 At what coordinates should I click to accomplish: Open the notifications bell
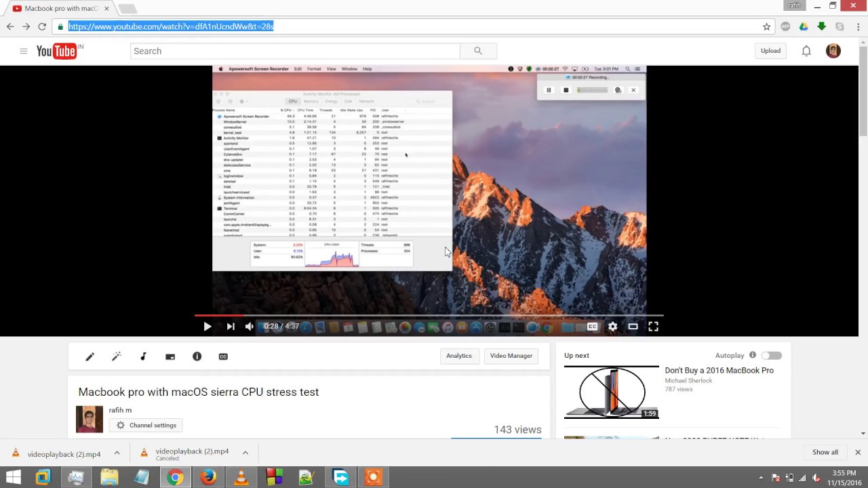[806, 51]
